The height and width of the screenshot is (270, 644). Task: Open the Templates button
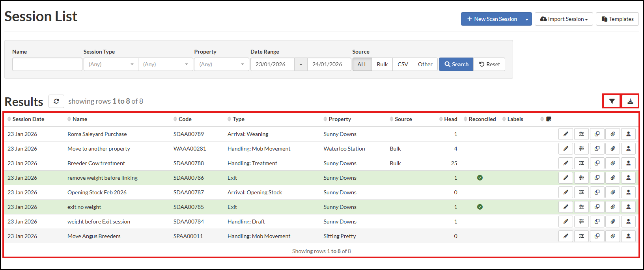pos(617,19)
